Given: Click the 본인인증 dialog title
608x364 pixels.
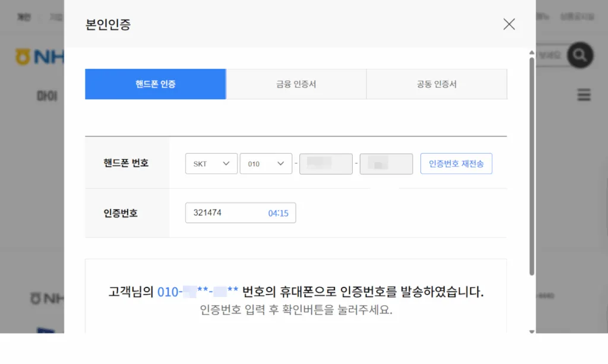Looking at the screenshot, I should (108, 24).
